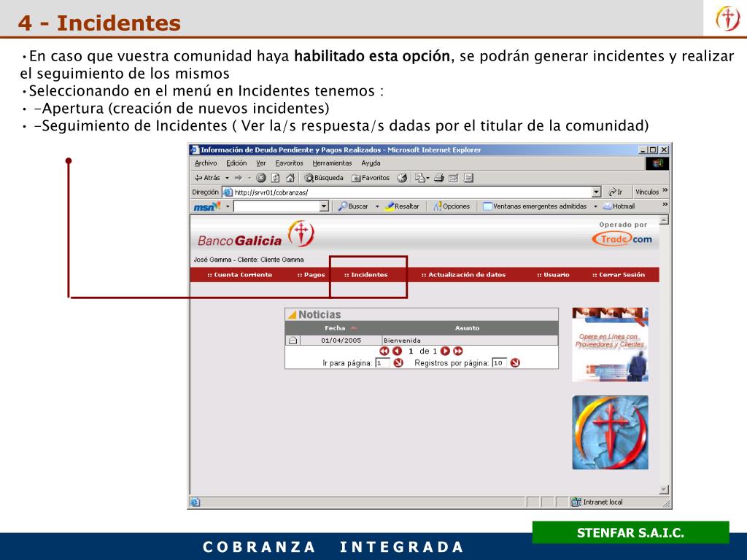Open the address bar dropdown arrow
The image size is (747, 560).
pyautogui.click(x=597, y=192)
